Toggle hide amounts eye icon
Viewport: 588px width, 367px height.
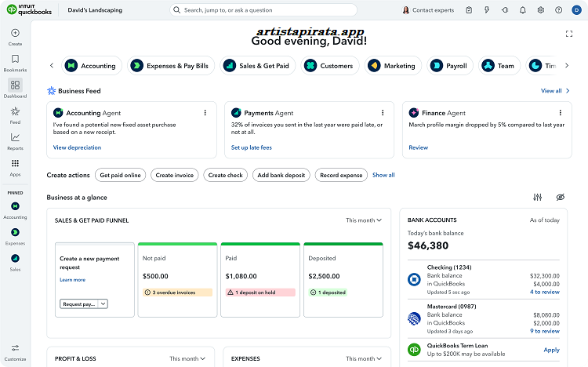tap(561, 197)
